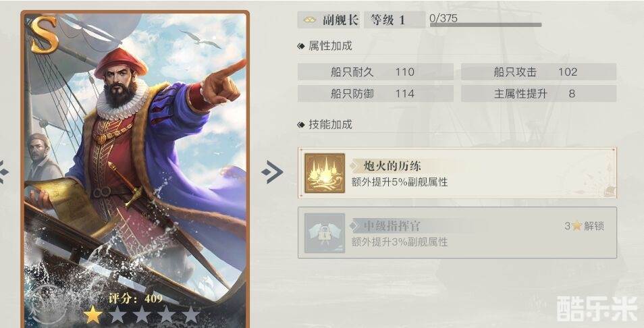Click the 0/375 experience progress bar
644x328 pixels.
[x=485, y=25]
